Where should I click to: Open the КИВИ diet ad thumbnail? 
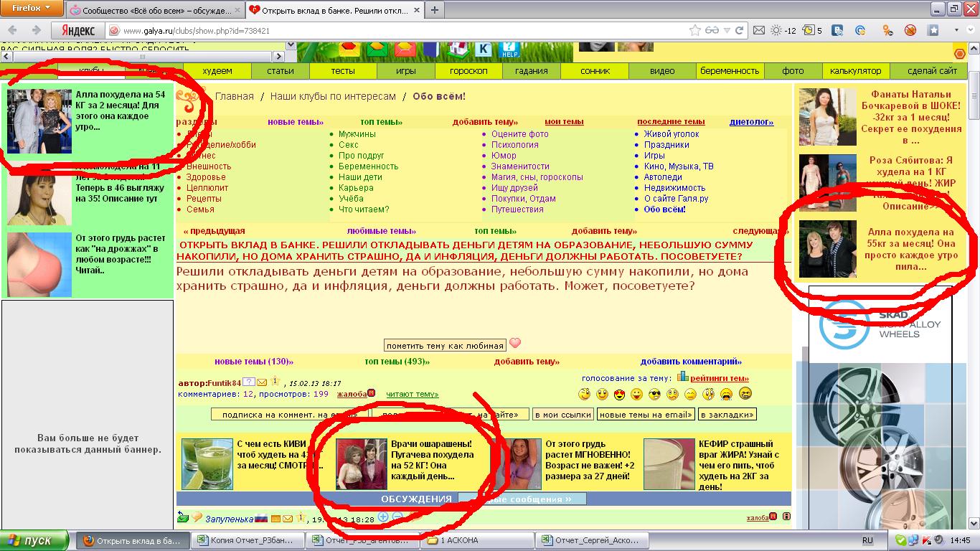click(x=207, y=464)
